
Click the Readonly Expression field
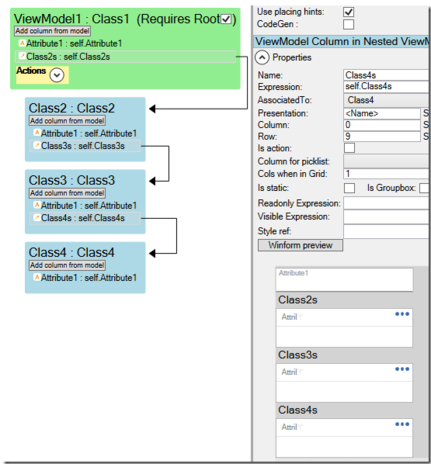click(x=386, y=203)
